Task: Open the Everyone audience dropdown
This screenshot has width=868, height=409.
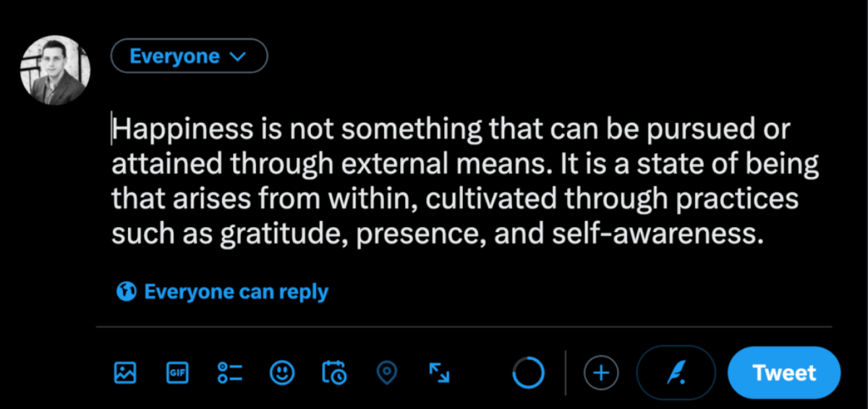Action: 189,56
